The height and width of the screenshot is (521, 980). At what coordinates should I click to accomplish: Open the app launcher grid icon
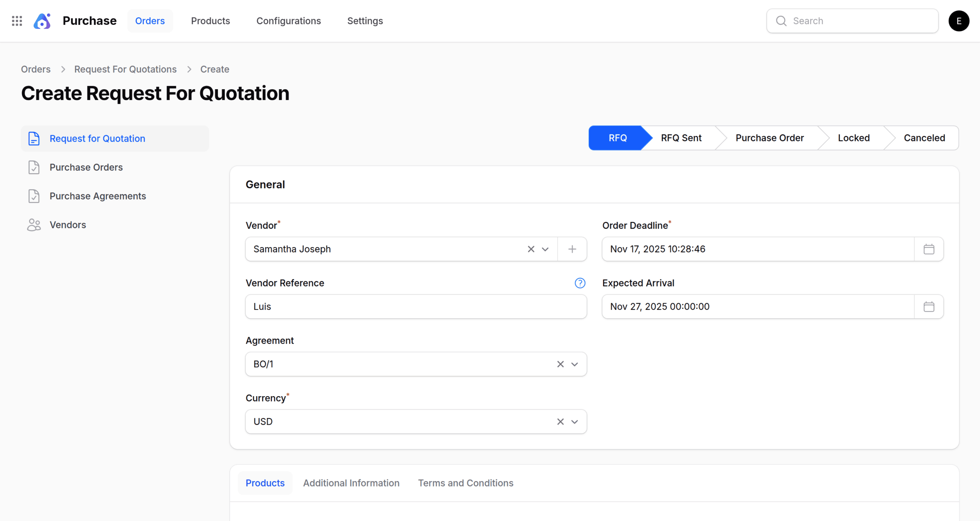click(17, 21)
